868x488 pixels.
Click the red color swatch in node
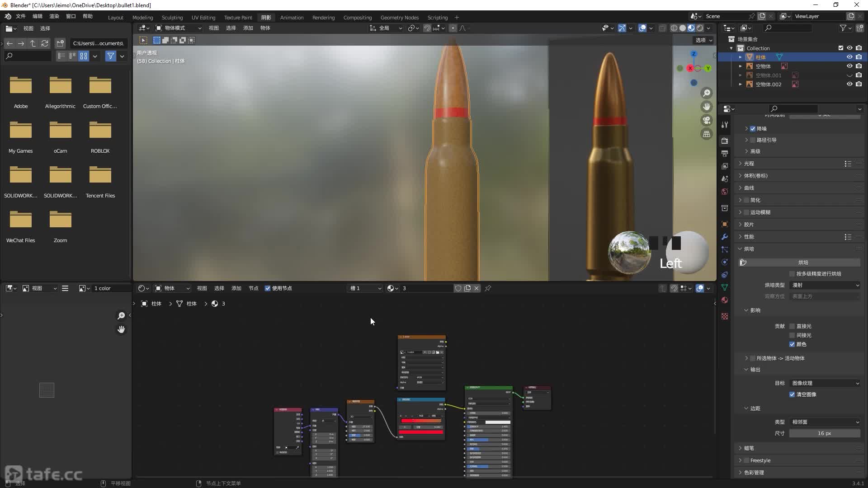(421, 432)
